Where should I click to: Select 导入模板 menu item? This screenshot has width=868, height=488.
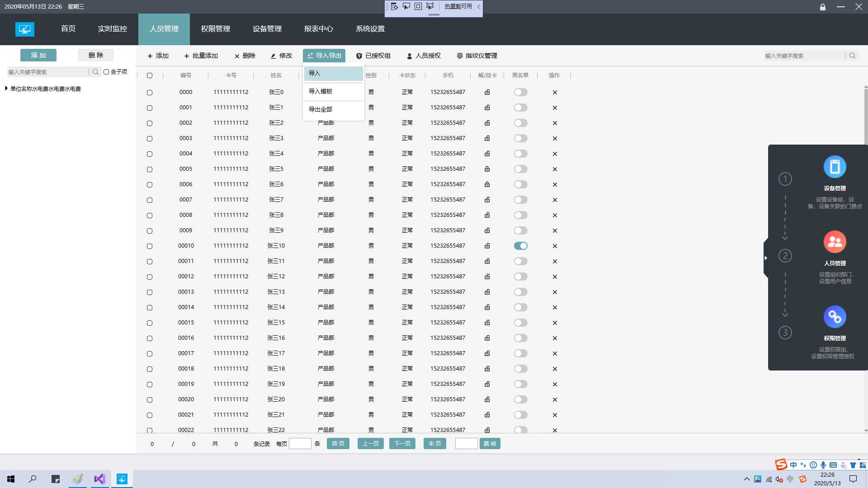[x=333, y=91]
